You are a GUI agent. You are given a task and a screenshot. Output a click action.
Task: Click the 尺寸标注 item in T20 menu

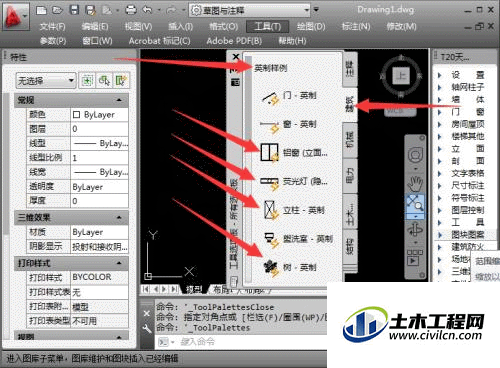pyautogui.click(x=468, y=186)
